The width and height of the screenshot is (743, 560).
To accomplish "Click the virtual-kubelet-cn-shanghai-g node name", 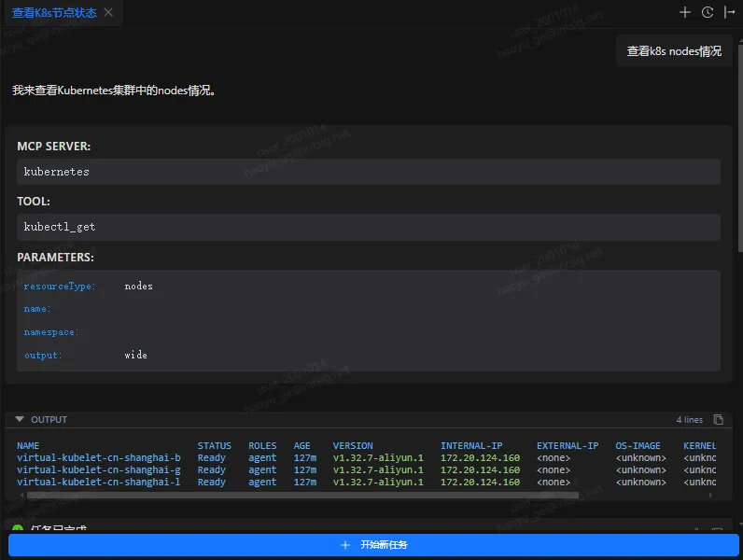I will tap(98, 470).
